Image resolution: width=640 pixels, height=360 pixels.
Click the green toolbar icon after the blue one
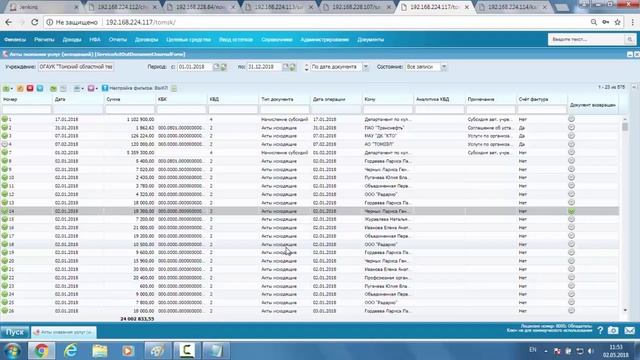tap(53, 88)
